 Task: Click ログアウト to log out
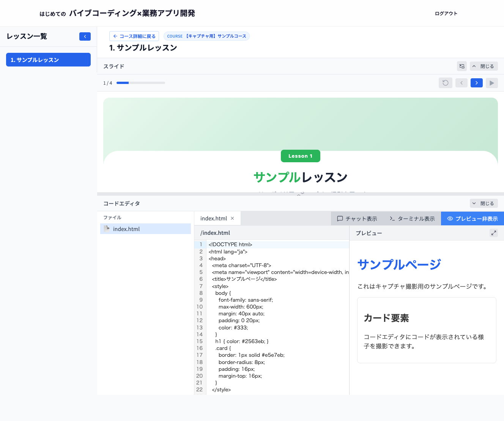(446, 13)
